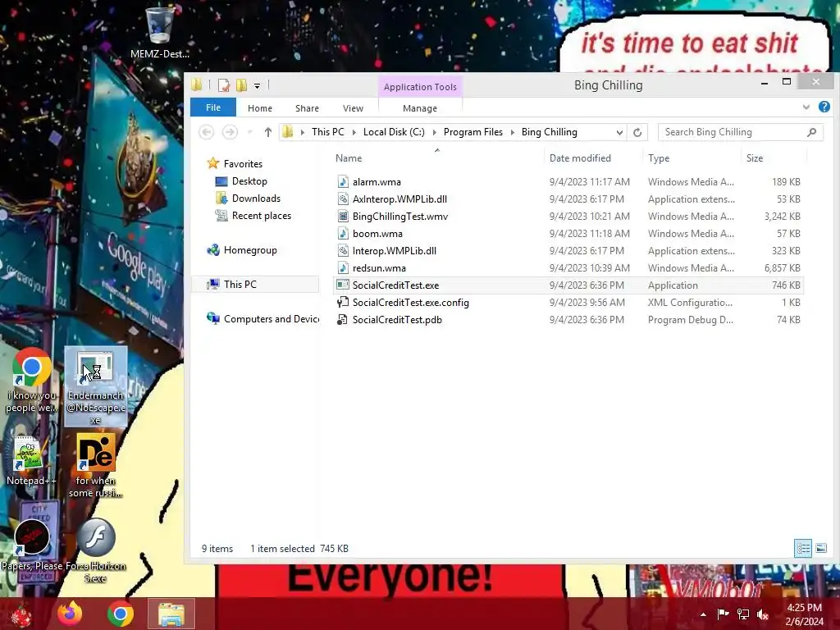Select Homegroup in navigation pane

point(250,250)
